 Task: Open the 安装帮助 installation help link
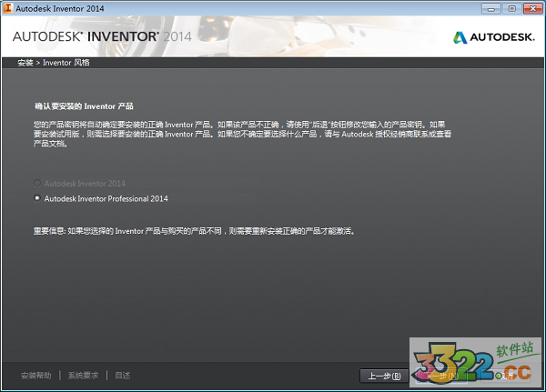click(x=35, y=376)
